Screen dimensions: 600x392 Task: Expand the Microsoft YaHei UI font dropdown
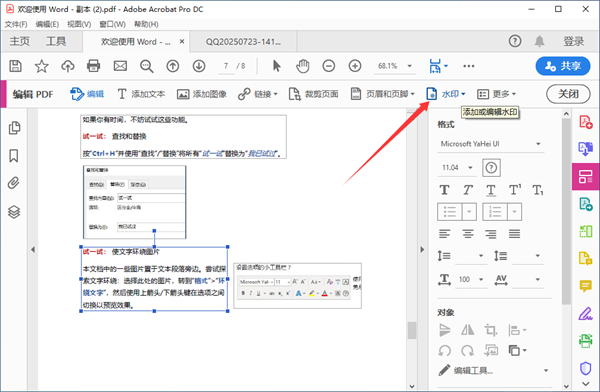coord(491,144)
